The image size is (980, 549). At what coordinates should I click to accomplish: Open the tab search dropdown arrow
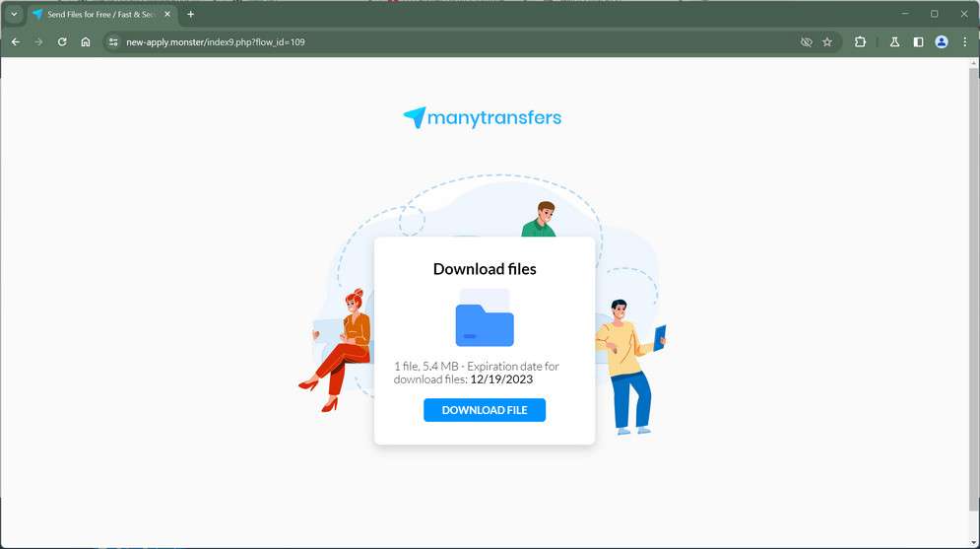click(14, 14)
